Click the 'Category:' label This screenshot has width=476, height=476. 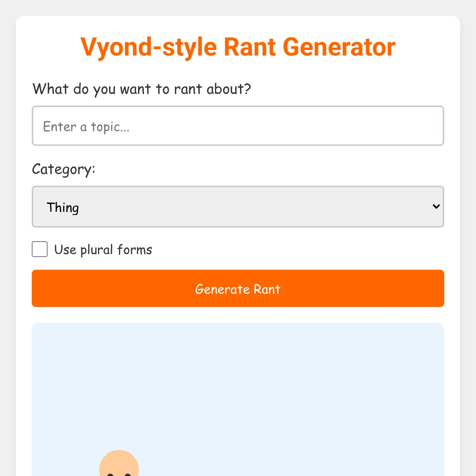63,169
